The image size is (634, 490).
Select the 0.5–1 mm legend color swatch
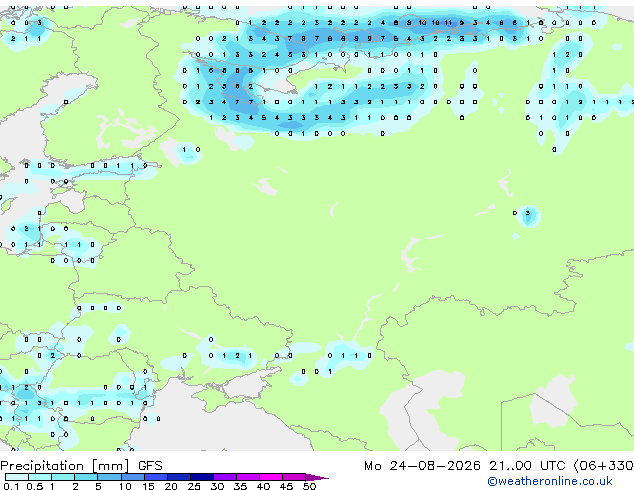40,477
